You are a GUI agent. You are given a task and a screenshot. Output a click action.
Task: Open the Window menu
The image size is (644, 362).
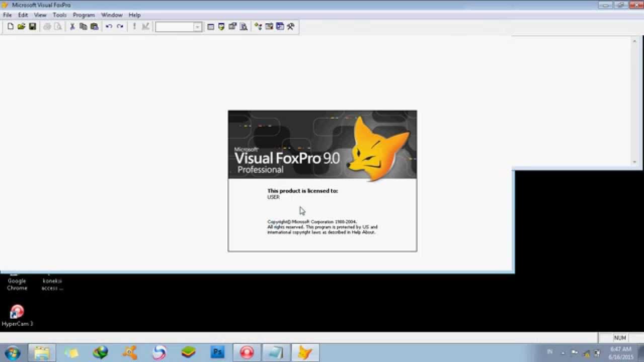pos(112,15)
